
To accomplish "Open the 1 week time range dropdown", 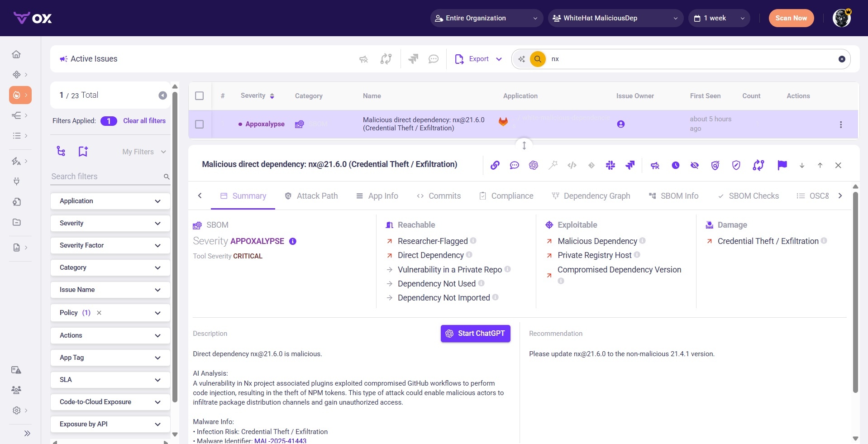I will pos(719,18).
